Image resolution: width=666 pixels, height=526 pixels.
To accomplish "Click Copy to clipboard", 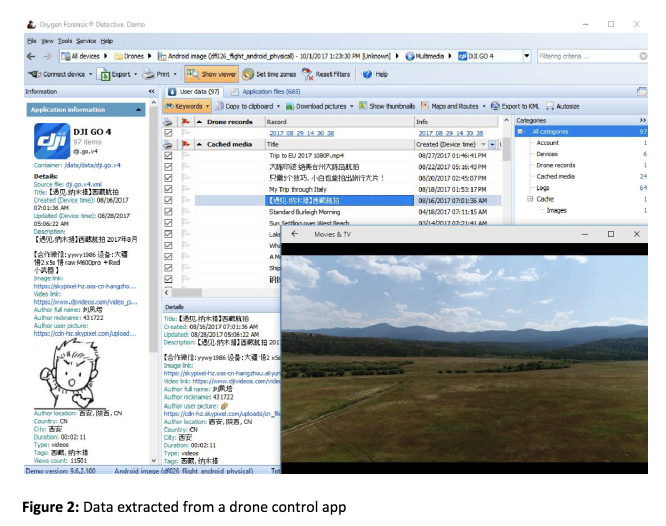I will coord(244,106).
